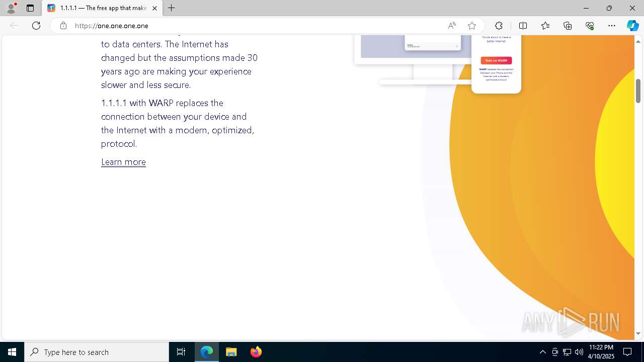
Task: Add this page to favorites star
Action: click(471, 26)
